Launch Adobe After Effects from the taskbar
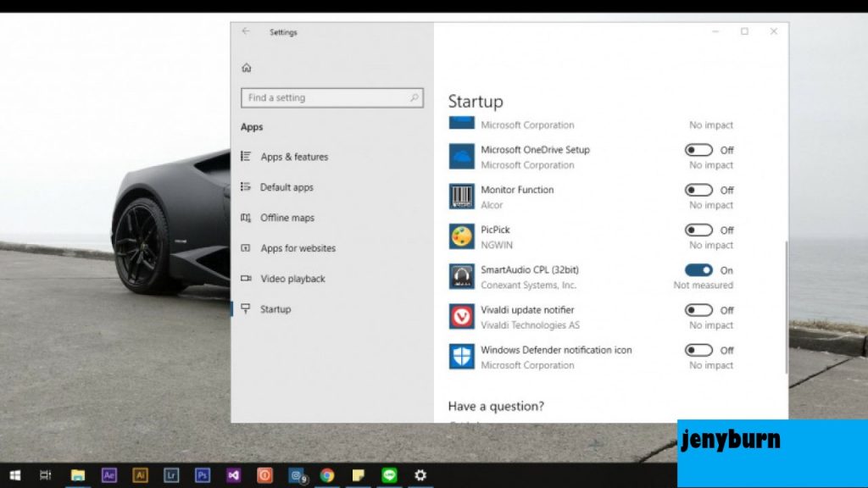 (109, 475)
